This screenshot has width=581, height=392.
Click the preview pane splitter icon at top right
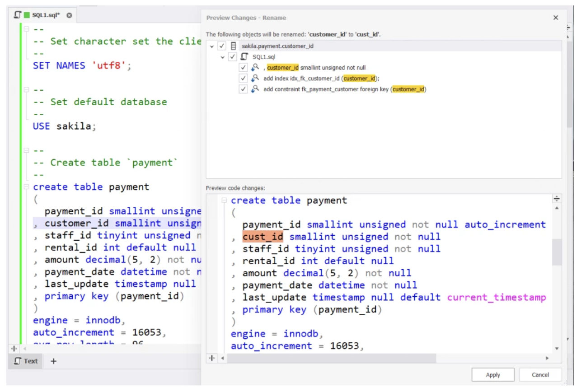tap(557, 199)
